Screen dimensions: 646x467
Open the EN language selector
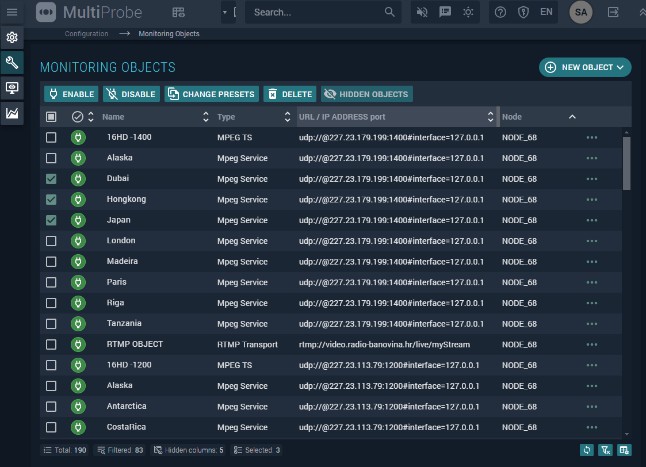(546, 12)
